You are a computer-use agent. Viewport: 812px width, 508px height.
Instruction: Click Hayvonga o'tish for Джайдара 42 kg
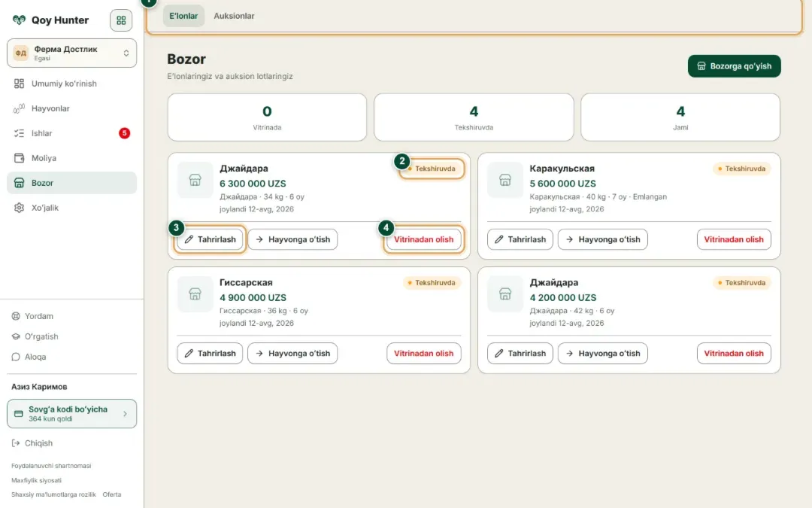603,354
